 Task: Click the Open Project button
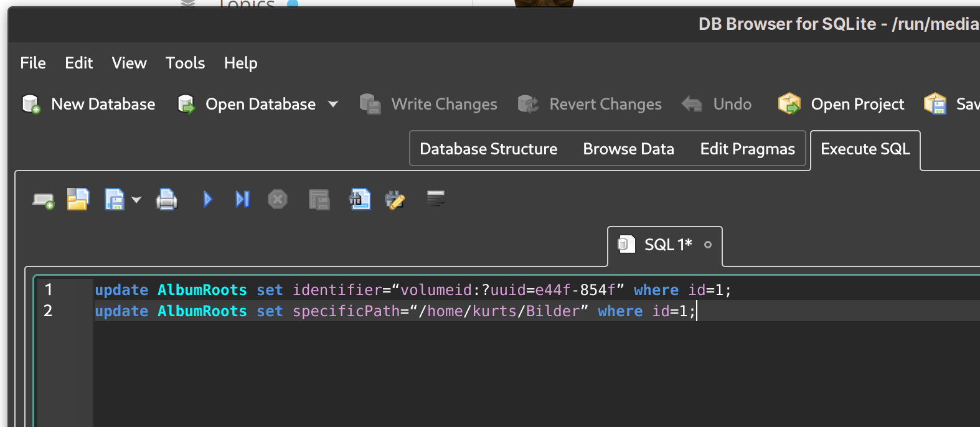(842, 104)
